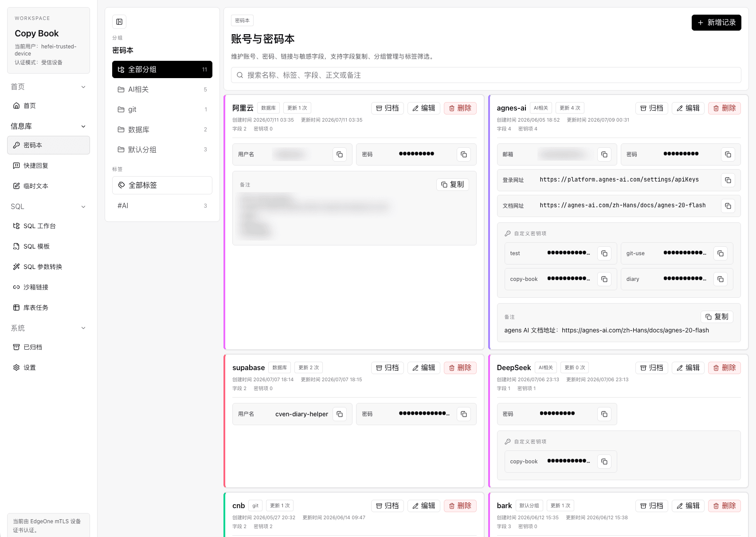The height and width of the screenshot is (537, 756).
Task: Edit the cnb record
Action: pos(424,506)
